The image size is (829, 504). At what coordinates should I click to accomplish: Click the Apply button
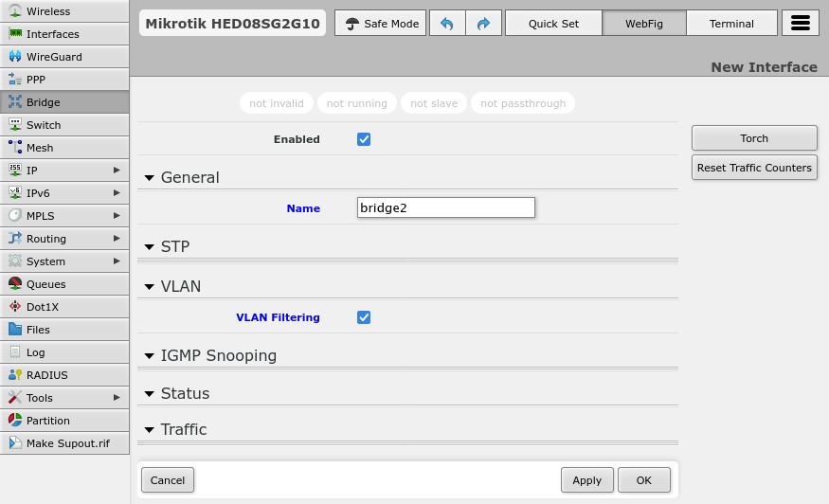coord(586,480)
